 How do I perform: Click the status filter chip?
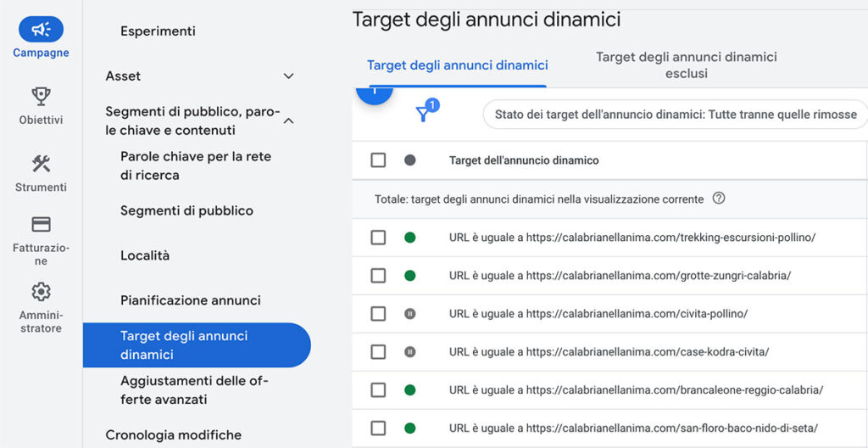[676, 115]
